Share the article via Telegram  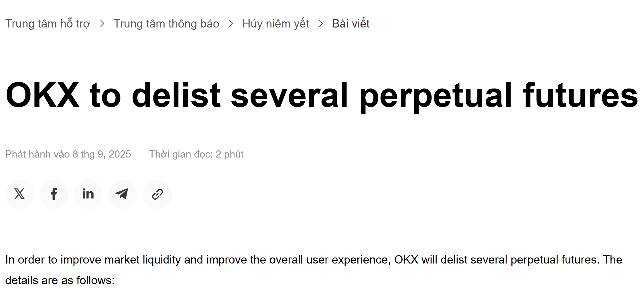click(x=122, y=194)
